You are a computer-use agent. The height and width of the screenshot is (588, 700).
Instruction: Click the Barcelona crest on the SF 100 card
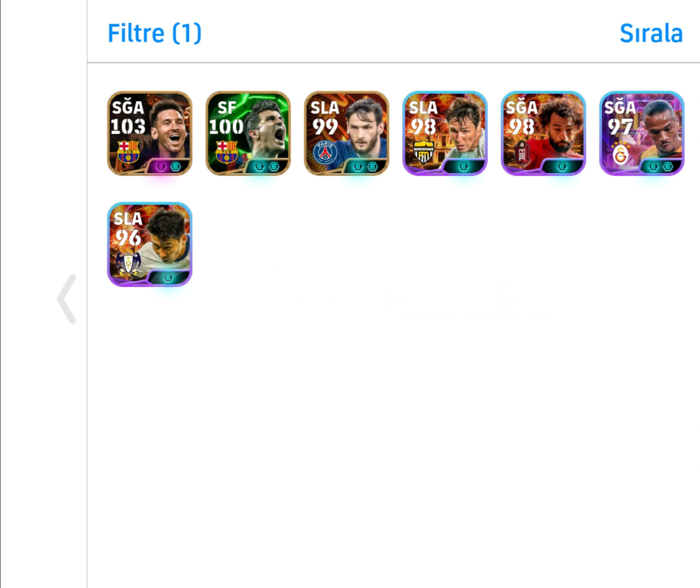point(227,152)
